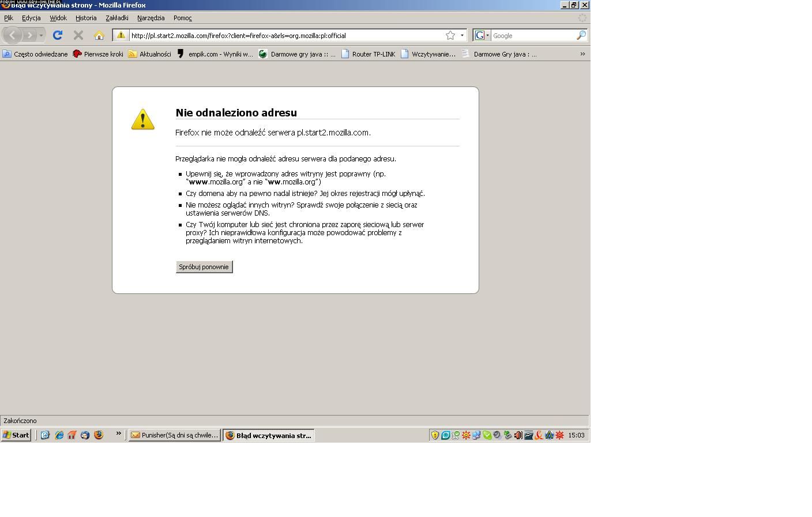This screenshot has width=812, height=517.
Task: Launch Internet Explorer from quick launch
Action: pyautogui.click(x=59, y=435)
